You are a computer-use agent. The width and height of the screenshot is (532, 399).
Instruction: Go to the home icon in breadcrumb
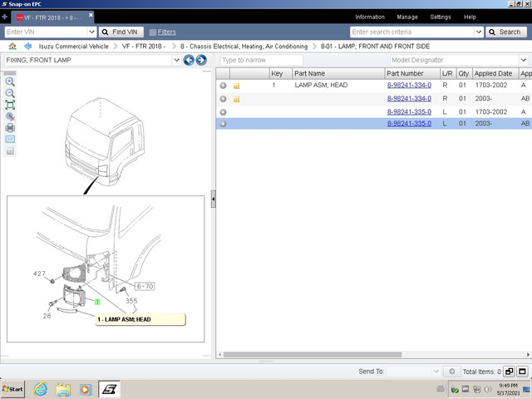[12, 46]
